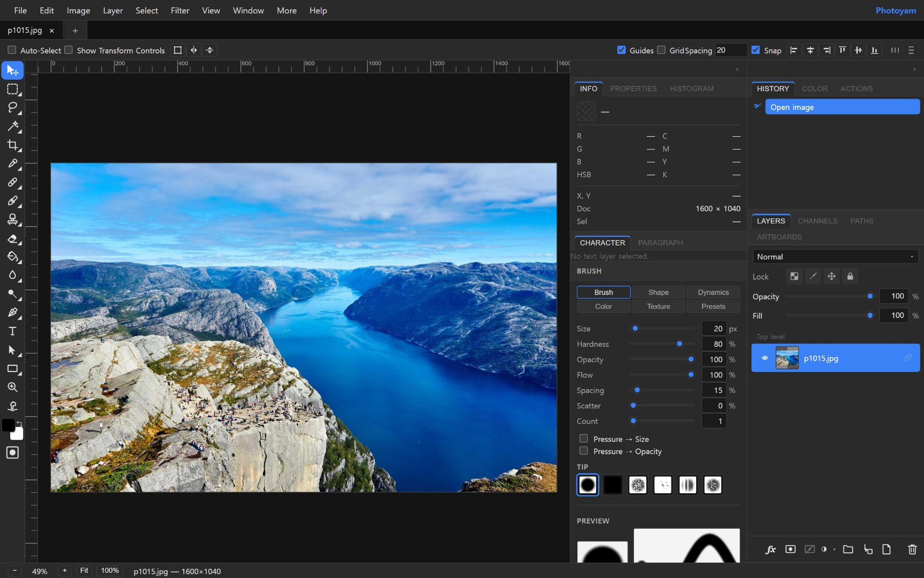
Task: Adjust the brush Hardness slider
Action: coord(662,344)
